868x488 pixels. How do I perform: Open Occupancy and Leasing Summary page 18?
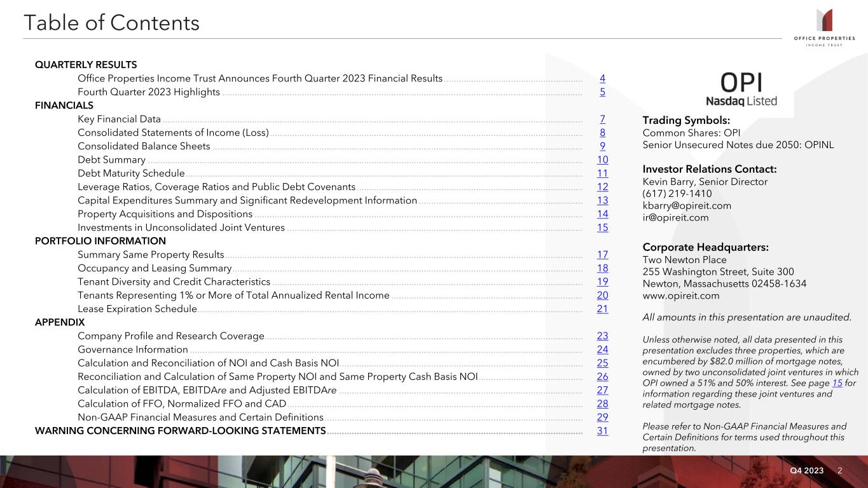602,268
